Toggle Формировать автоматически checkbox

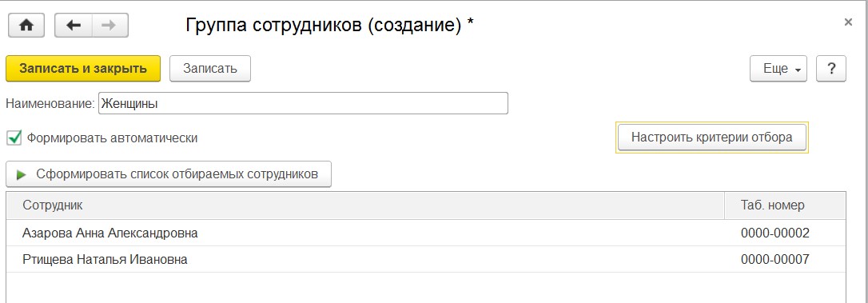click(x=14, y=138)
